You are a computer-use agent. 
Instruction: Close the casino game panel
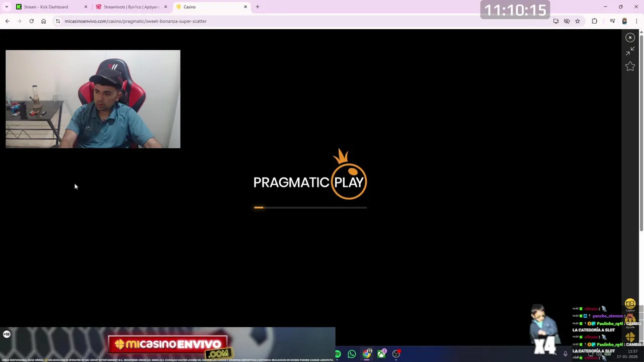point(630,38)
